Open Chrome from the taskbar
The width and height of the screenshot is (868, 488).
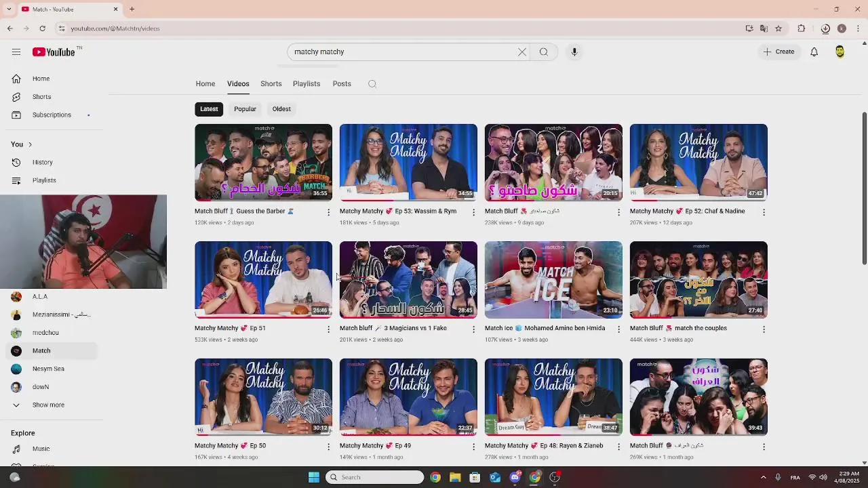point(435,477)
